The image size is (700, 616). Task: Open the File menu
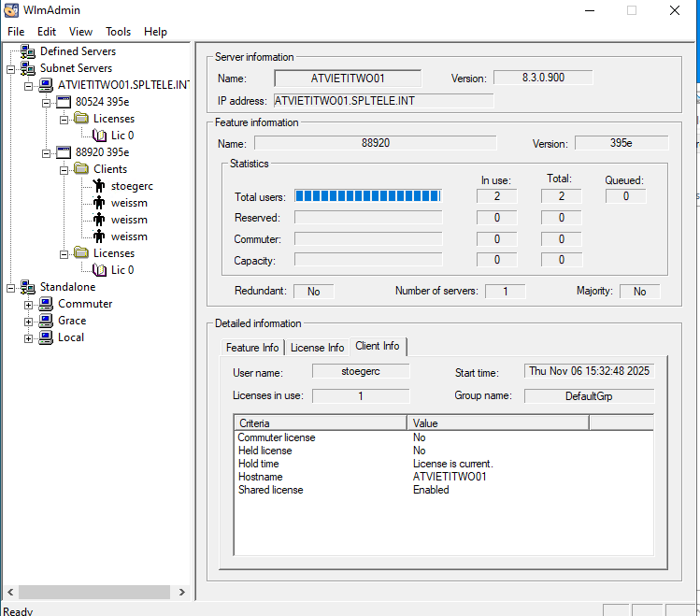pyautogui.click(x=16, y=32)
